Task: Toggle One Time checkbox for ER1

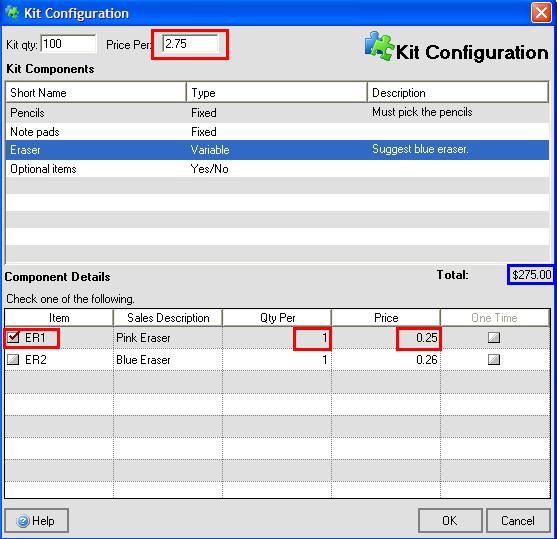Action: [494, 337]
